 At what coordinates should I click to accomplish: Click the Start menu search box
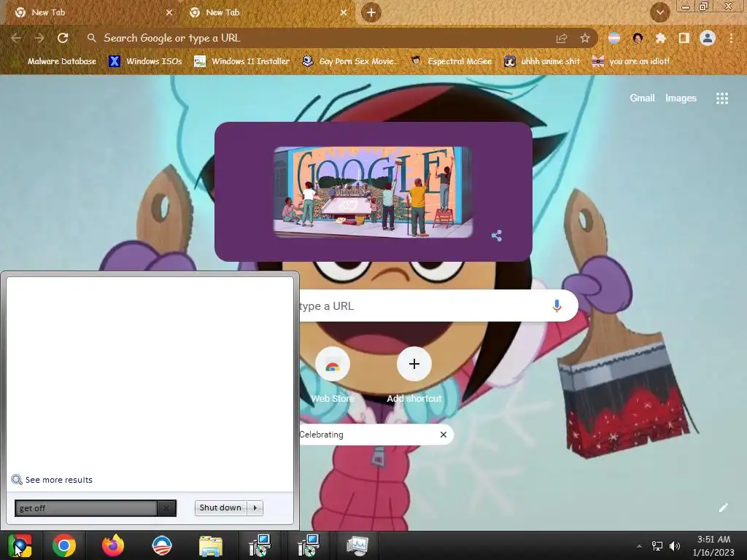(86, 508)
